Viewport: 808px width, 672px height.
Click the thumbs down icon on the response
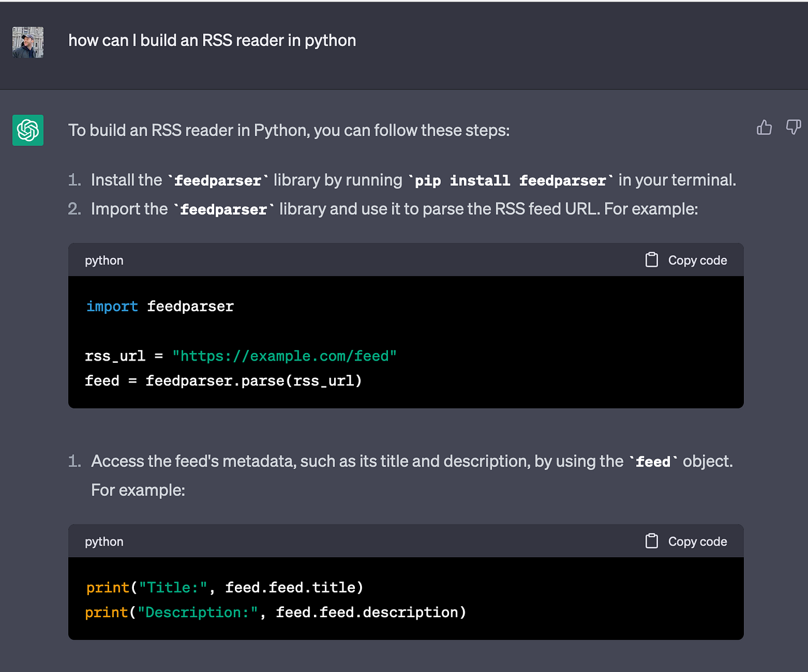pyautogui.click(x=794, y=127)
